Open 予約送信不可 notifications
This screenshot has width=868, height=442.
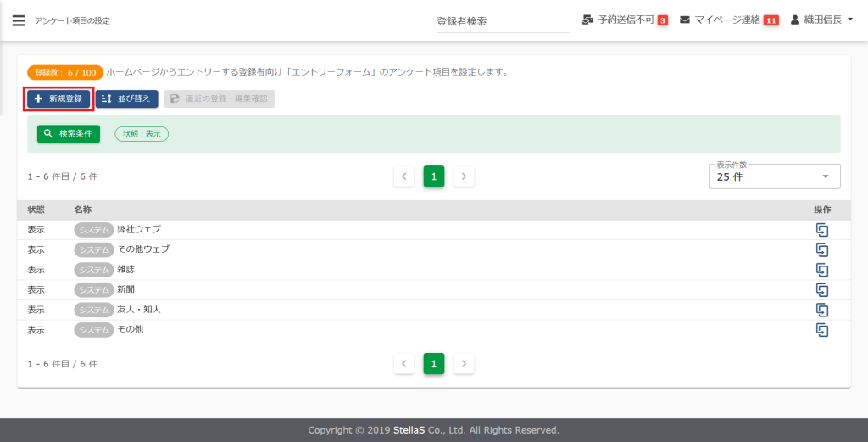point(625,20)
